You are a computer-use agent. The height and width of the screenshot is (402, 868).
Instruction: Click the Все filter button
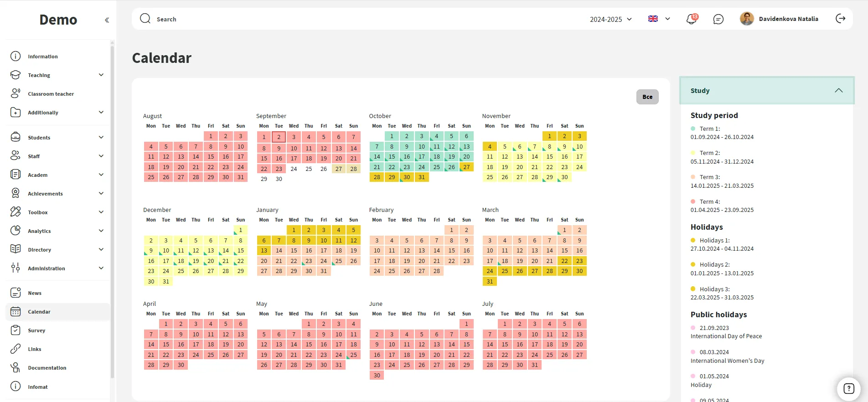coord(647,97)
